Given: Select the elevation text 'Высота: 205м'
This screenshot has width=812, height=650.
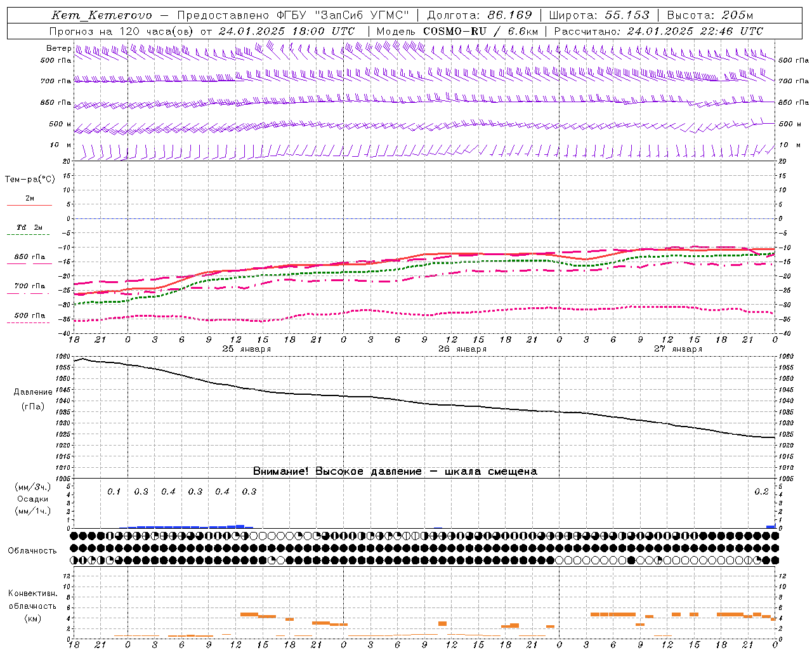Looking at the screenshot, I should click(x=710, y=15).
